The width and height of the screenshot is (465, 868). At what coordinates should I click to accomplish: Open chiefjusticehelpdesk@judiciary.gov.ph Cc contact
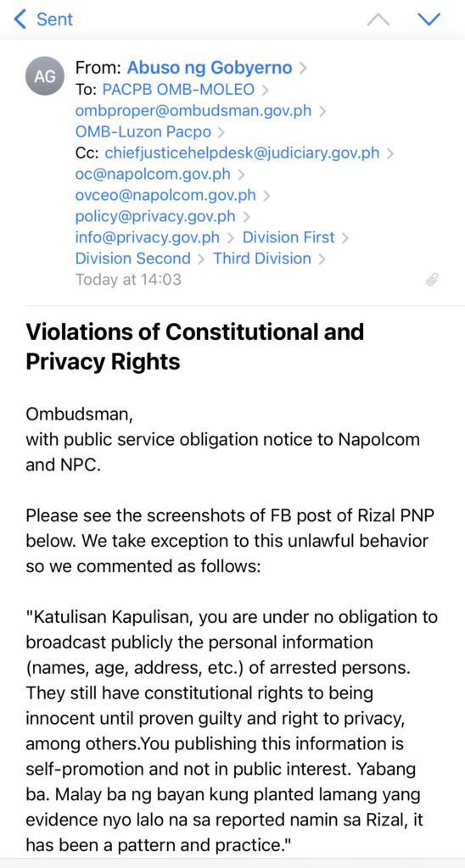[x=242, y=153]
